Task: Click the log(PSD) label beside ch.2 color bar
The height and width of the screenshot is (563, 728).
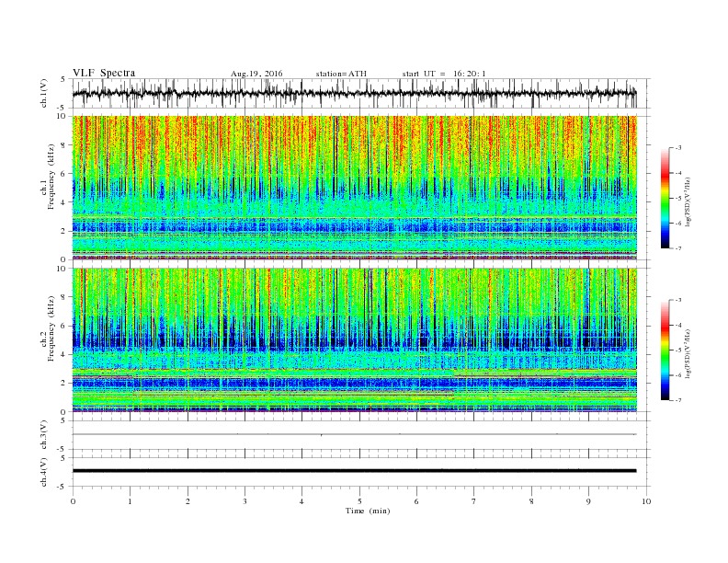Action: [689, 353]
